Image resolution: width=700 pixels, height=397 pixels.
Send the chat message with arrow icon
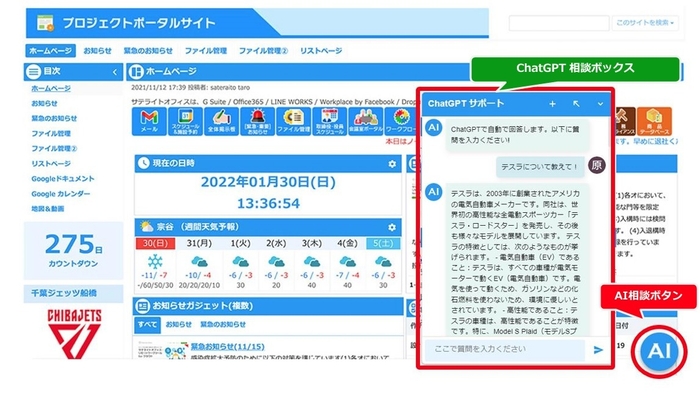pos(598,350)
